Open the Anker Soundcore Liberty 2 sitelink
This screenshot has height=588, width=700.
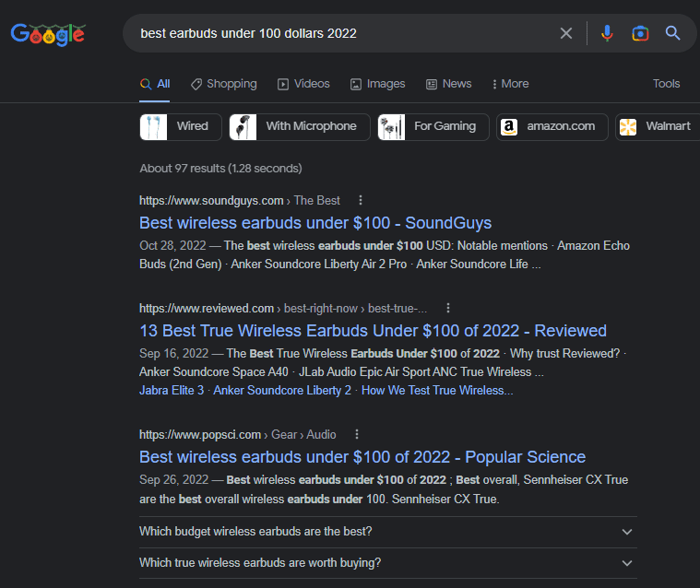(282, 391)
